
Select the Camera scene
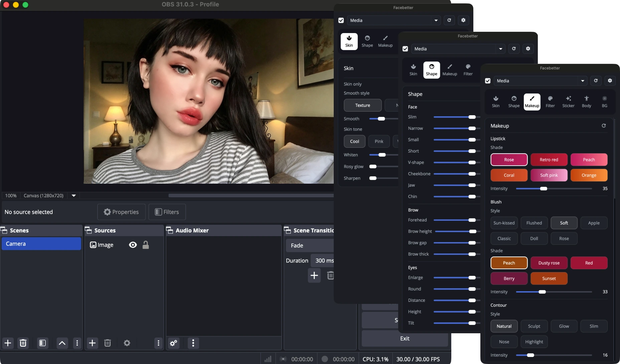[41, 244]
